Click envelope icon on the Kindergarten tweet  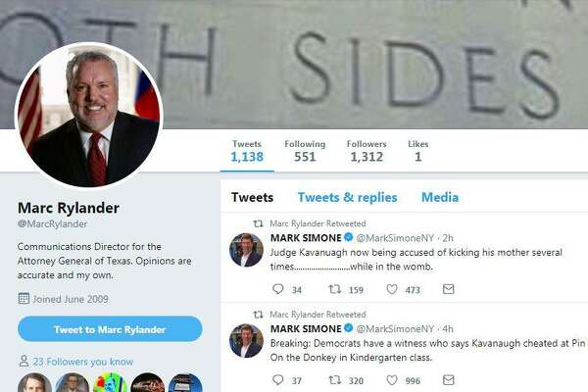point(449,380)
